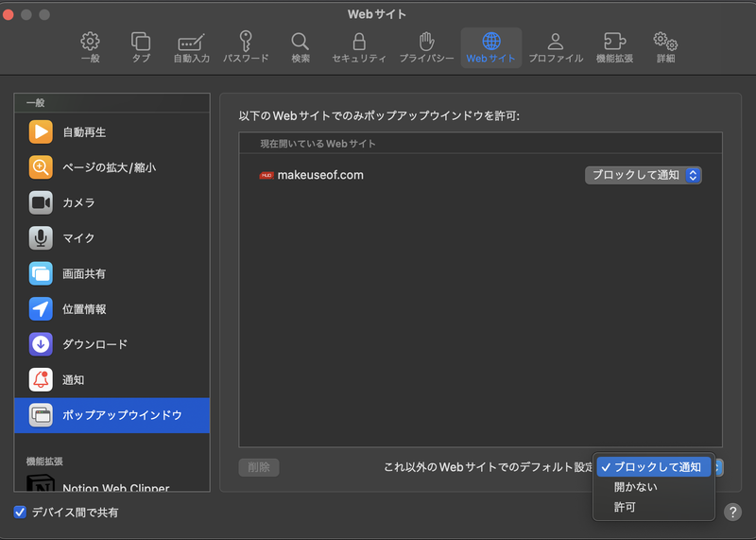Open the タブ (Tabs) settings pane

pos(141,48)
